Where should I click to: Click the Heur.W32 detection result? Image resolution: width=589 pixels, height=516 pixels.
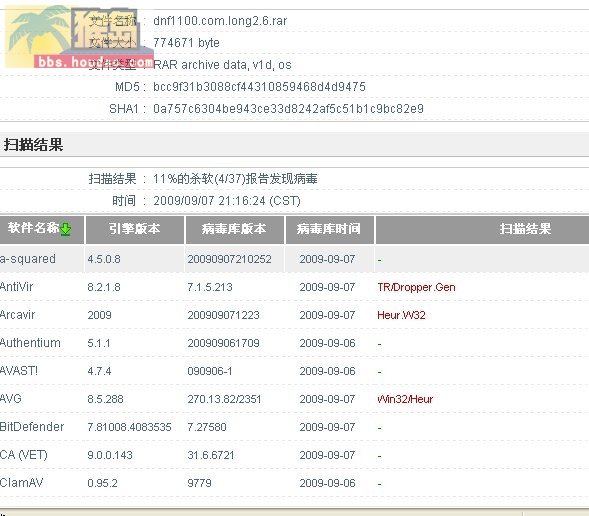coord(401,315)
